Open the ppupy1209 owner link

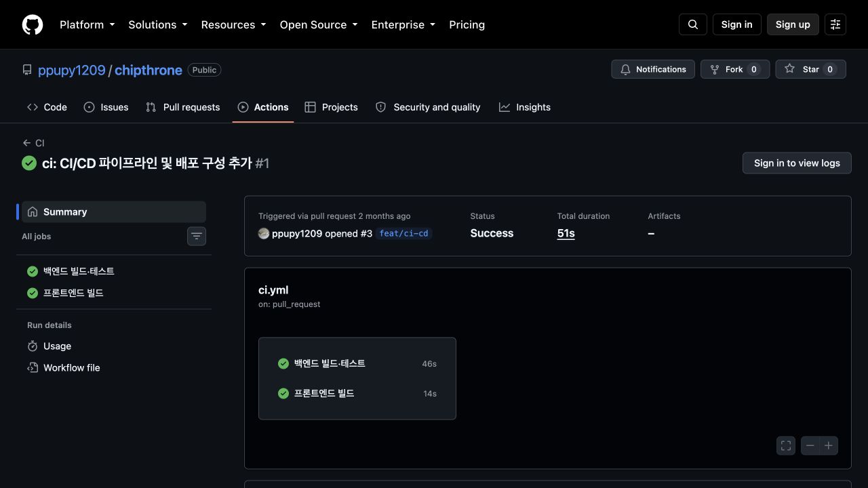point(72,70)
